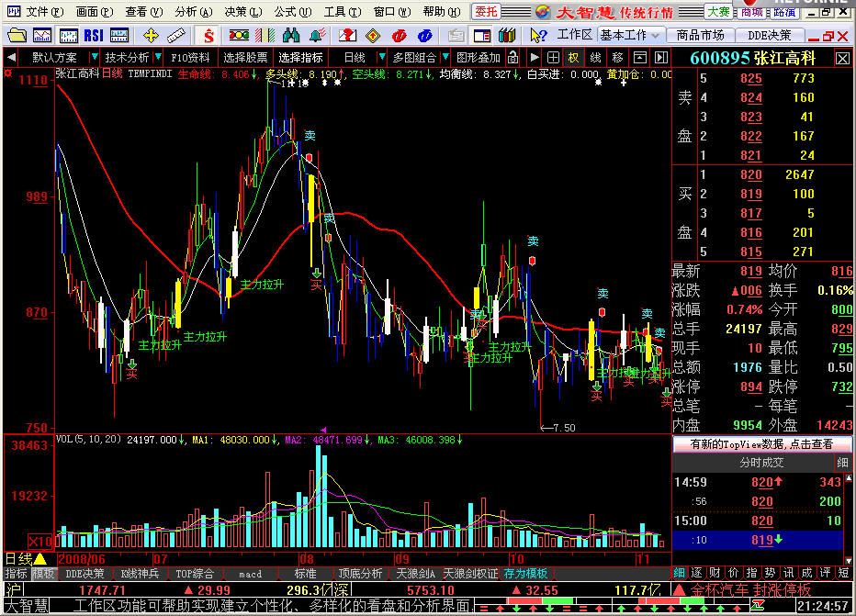
Task: Expand the 技术分析 dropdown arrow
Action: pyautogui.click(x=158, y=57)
